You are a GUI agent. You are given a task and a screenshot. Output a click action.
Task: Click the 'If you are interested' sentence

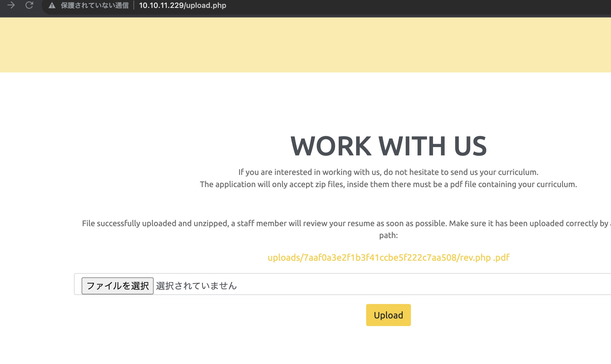click(x=388, y=172)
